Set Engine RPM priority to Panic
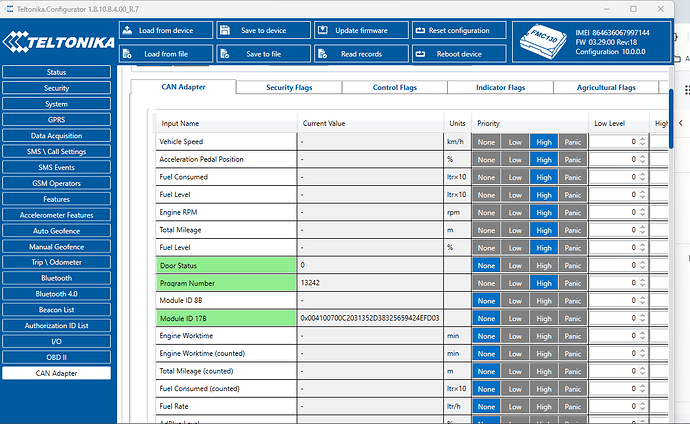This screenshot has height=424, width=690. [x=572, y=212]
